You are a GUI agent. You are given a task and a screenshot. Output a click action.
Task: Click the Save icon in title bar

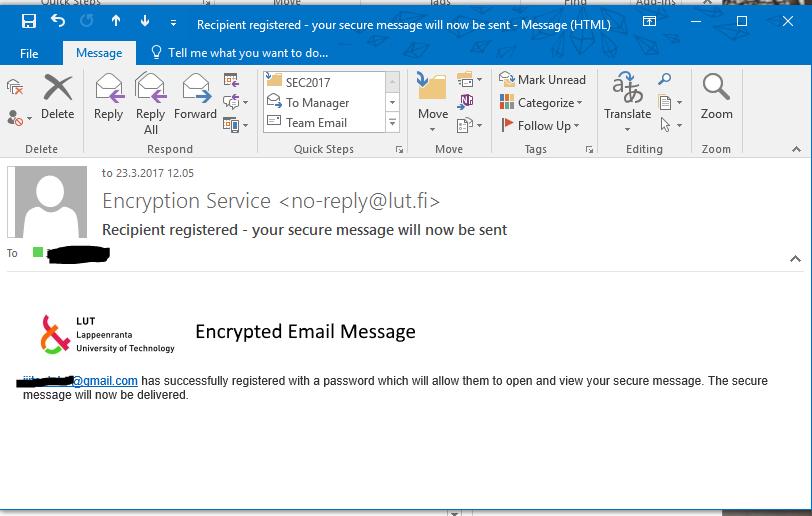point(29,21)
